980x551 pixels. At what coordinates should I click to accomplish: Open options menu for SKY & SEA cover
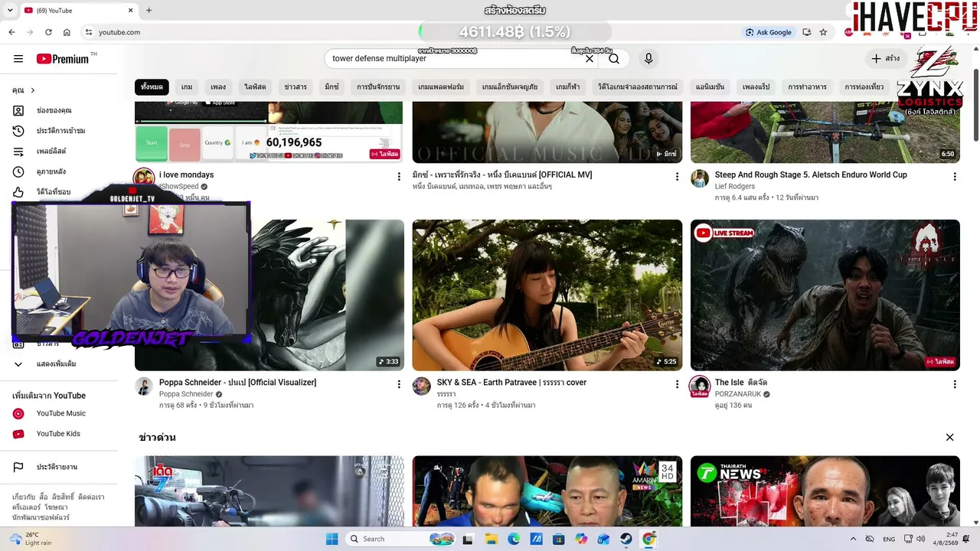677,384
